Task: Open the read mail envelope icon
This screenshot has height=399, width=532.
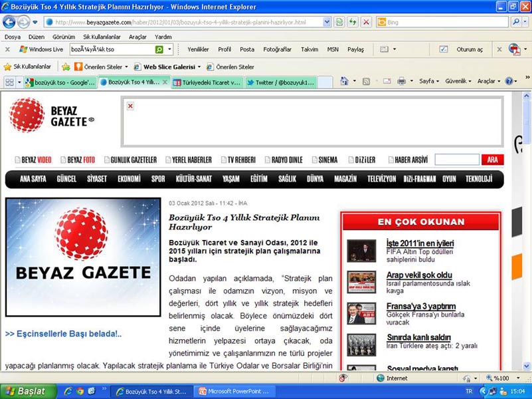Action: pyautogui.click(x=387, y=81)
